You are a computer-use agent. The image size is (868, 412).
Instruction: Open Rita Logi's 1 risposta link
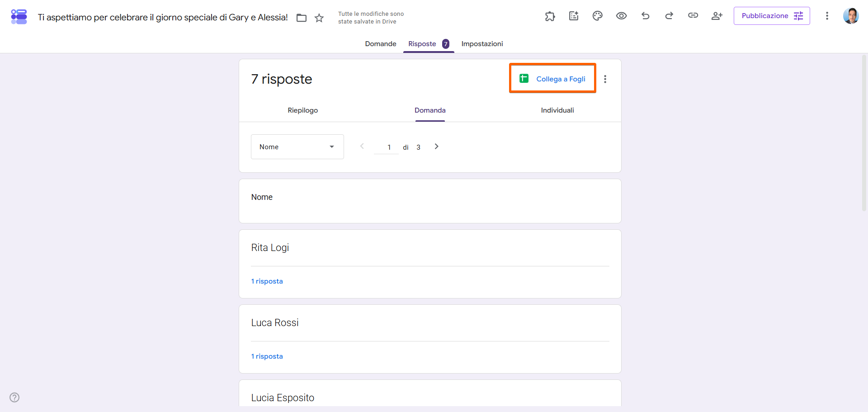click(267, 281)
